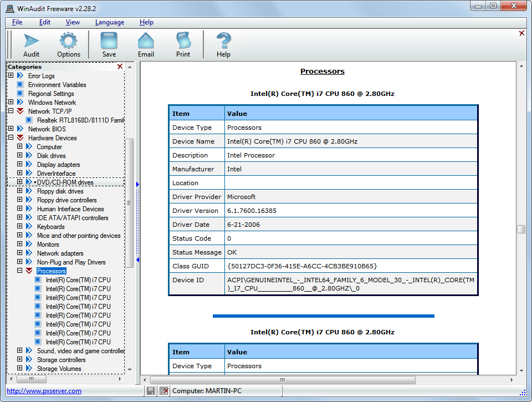Click the Windows Network category icon
The image size is (532, 402).
[x=21, y=102]
